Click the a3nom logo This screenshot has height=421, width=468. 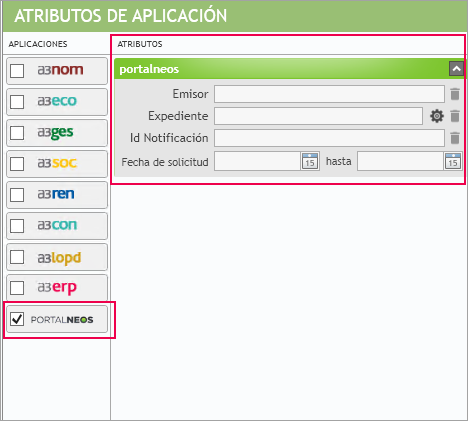[x=60, y=70]
